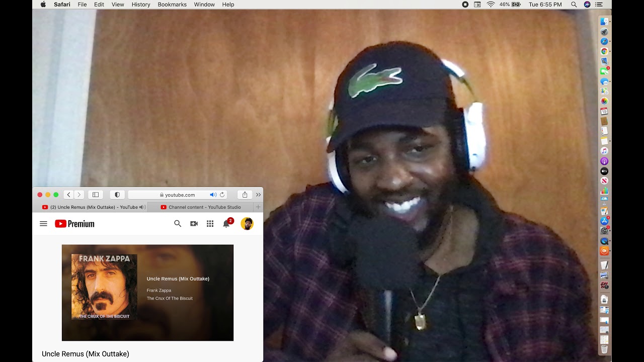Image resolution: width=644 pixels, height=362 pixels.
Task: Show the Safari sidebar
Action: tap(96, 195)
